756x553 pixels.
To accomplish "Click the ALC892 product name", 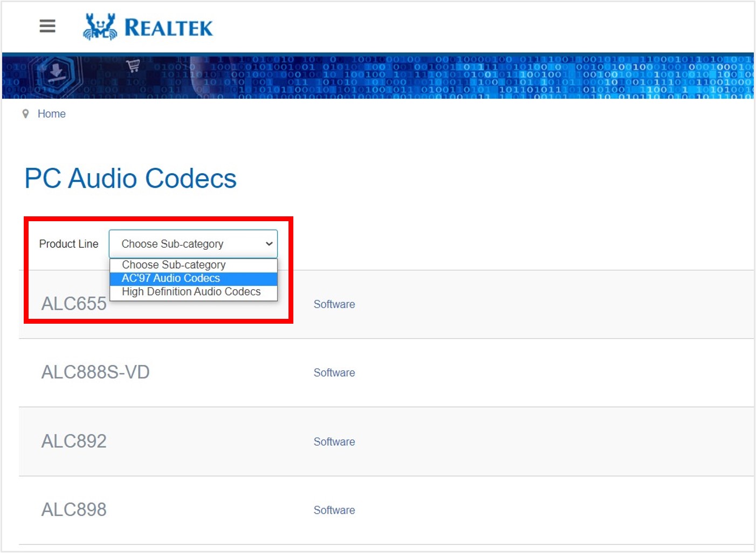I will tap(74, 441).
